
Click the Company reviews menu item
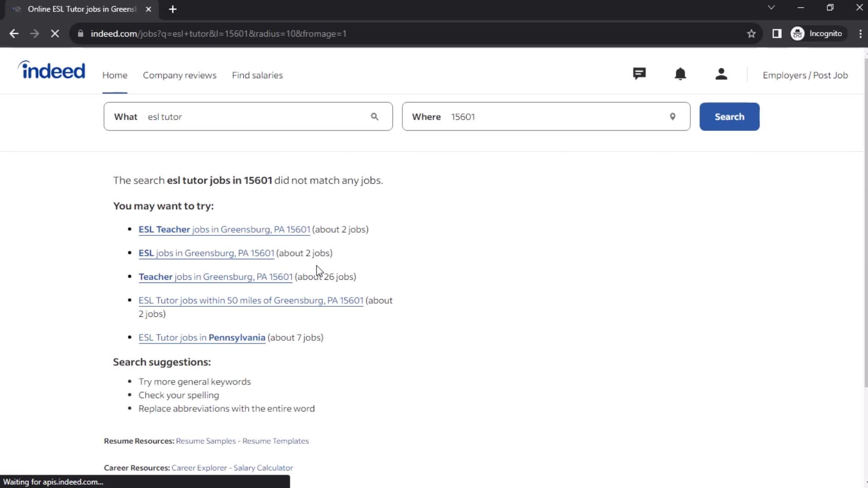point(180,75)
